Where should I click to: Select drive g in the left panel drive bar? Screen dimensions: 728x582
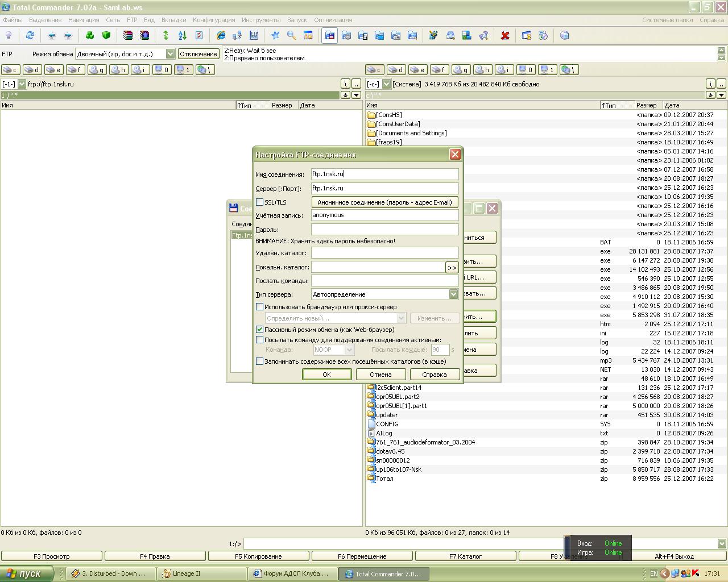(97, 70)
